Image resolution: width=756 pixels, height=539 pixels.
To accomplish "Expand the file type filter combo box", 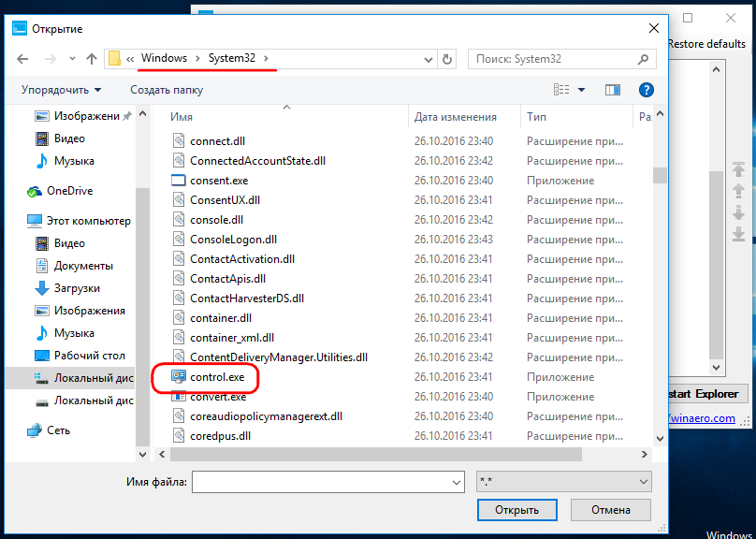I will (x=563, y=482).
